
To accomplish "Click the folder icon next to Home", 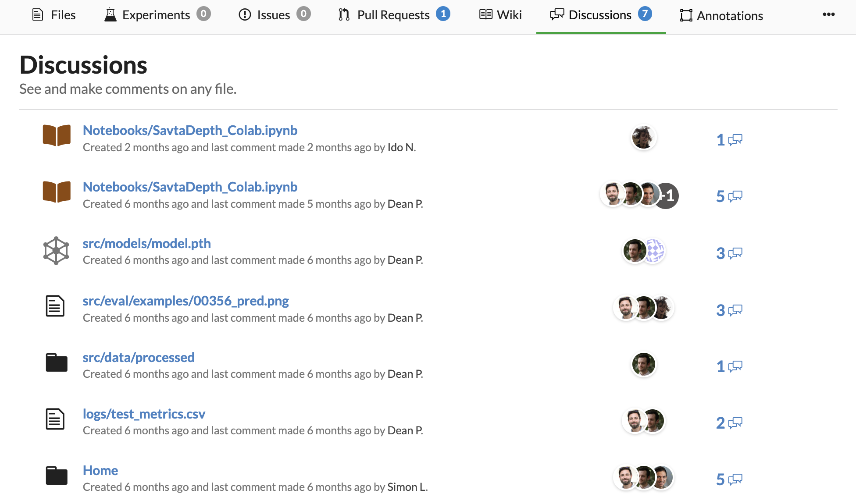I will pyautogui.click(x=56, y=476).
